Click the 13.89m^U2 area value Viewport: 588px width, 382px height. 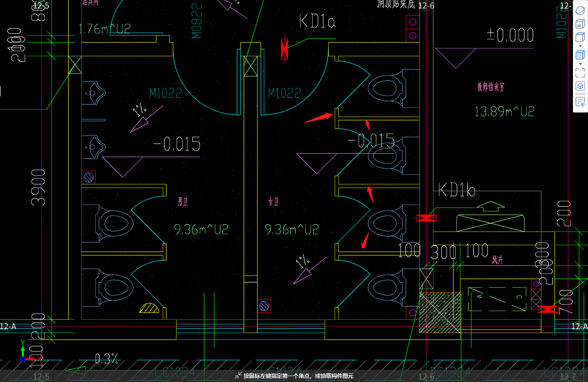click(504, 111)
